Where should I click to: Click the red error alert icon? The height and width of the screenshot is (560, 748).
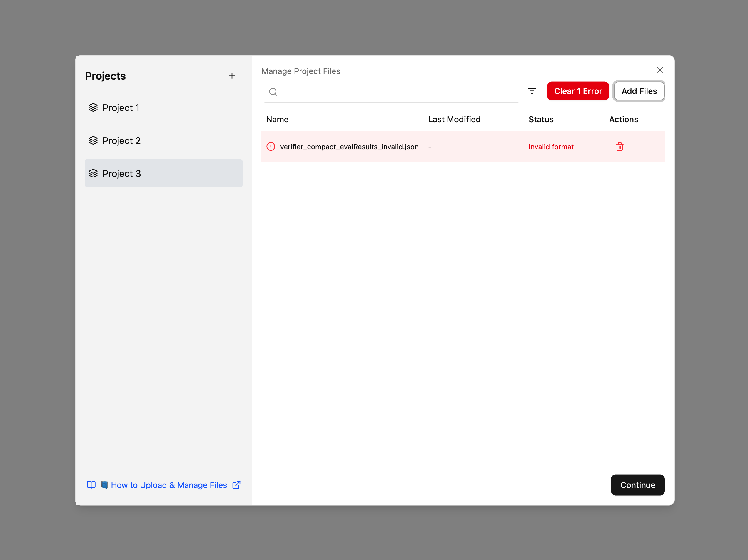[271, 147]
